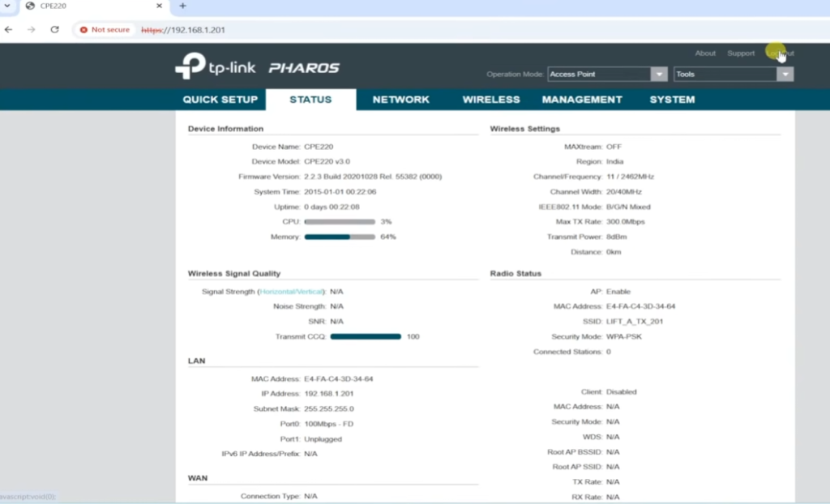Click the address bar showing 192.168.1.201
The height and width of the screenshot is (504, 830).
pos(324,30)
